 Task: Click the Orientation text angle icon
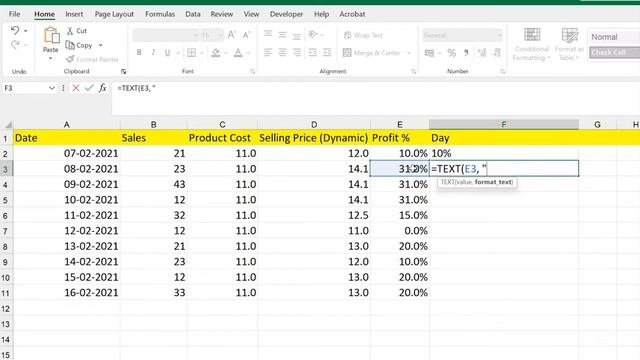[x=313, y=35]
